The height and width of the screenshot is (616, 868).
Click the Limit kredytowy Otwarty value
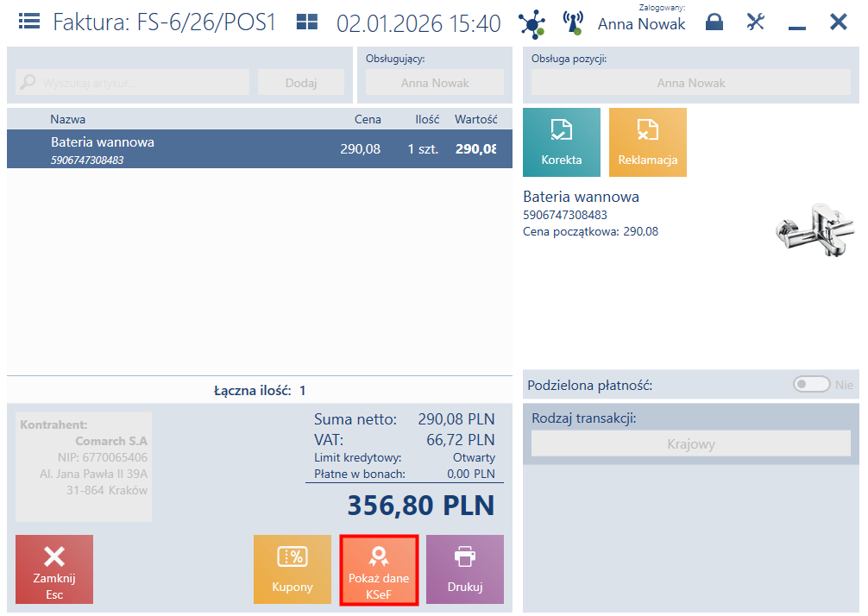coord(474,458)
